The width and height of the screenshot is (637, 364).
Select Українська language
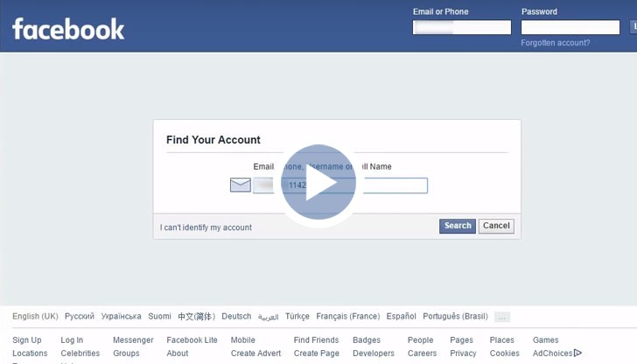tap(121, 316)
